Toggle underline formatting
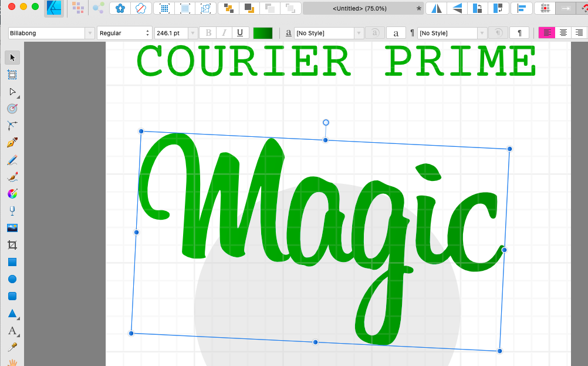This screenshot has height=366, width=588. point(240,33)
